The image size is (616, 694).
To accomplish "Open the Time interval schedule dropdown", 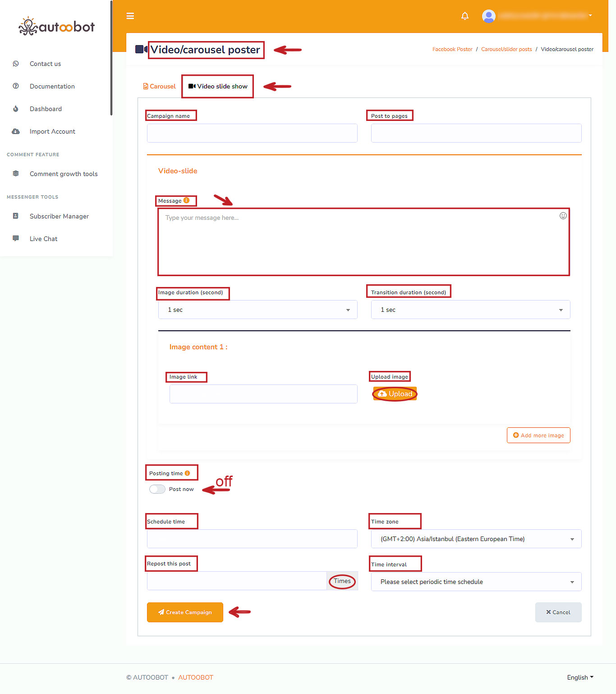I will click(476, 582).
